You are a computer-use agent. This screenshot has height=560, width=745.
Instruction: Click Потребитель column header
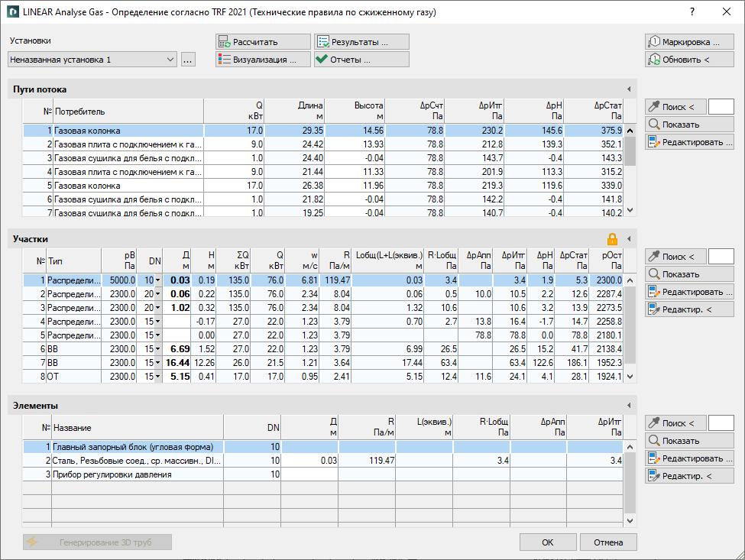point(128,112)
